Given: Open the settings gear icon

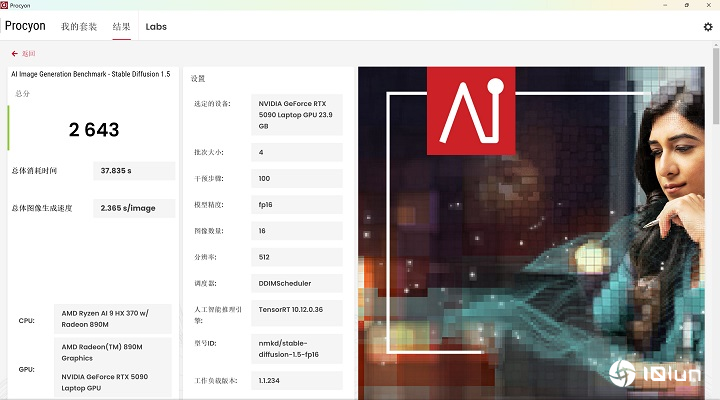Looking at the screenshot, I should [708, 27].
